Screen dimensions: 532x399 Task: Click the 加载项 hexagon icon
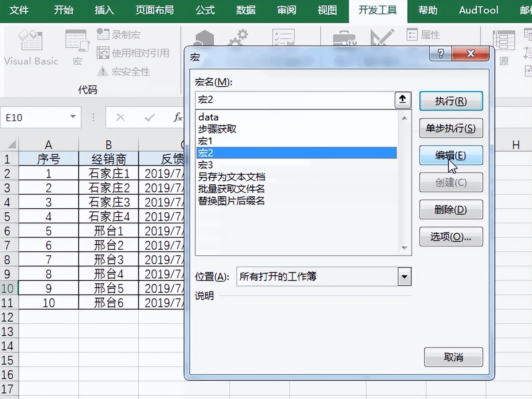(x=204, y=38)
